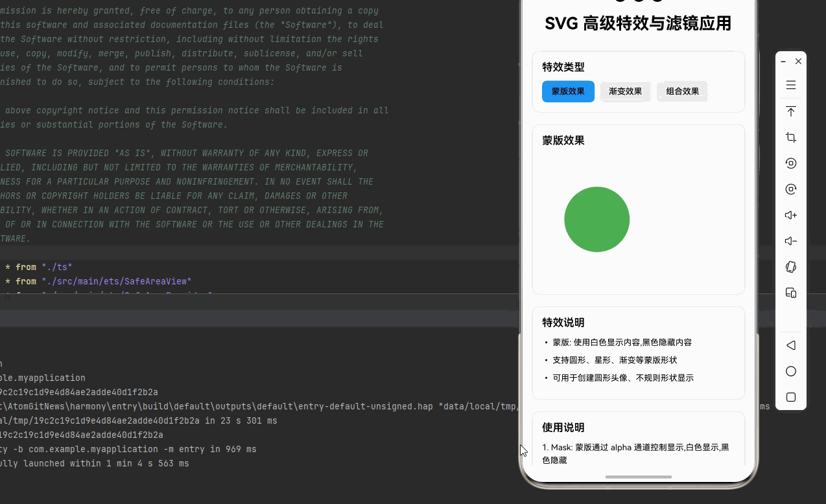Click license line starting SOFTWARE IS PROVIDED

(187, 153)
